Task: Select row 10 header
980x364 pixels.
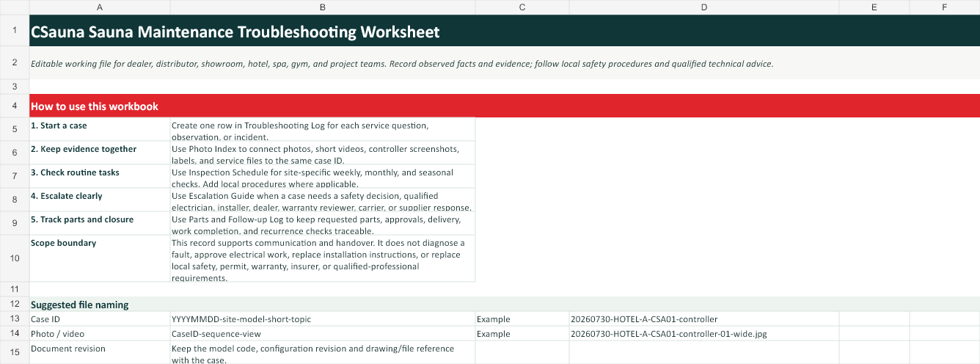Action: coord(15,258)
